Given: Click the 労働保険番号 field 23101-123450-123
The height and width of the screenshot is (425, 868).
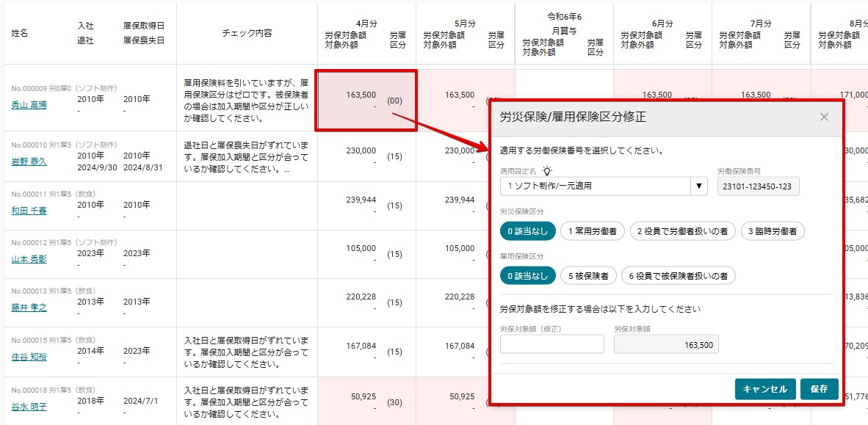Looking at the screenshot, I should pos(759,186).
